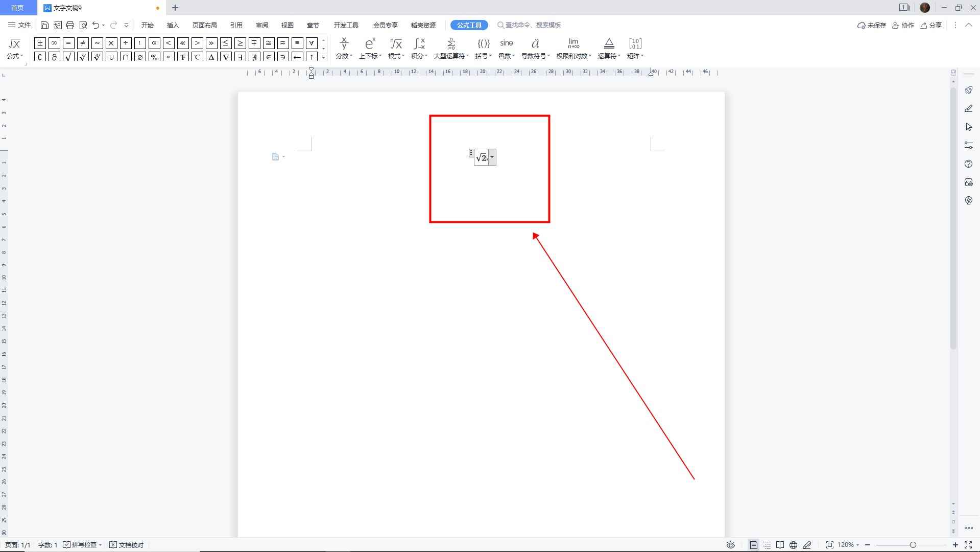Viewport: 980px width, 552px height.
Task: Insert the not-equal symbol
Action: point(83,43)
